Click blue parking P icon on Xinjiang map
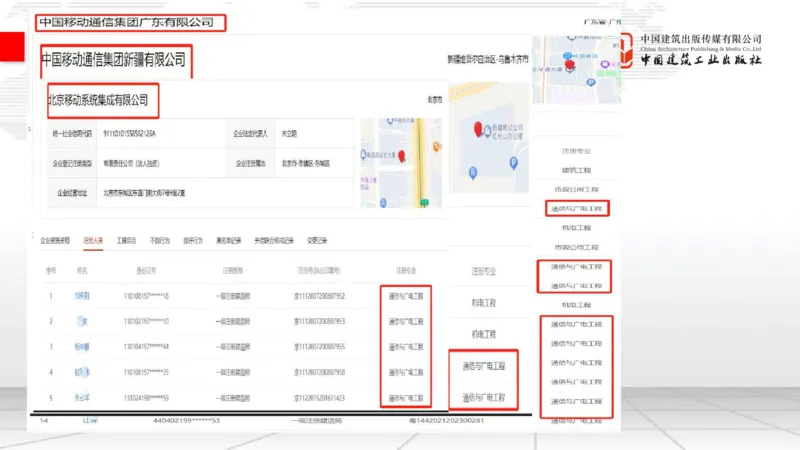The image size is (800, 450). (513, 163)
